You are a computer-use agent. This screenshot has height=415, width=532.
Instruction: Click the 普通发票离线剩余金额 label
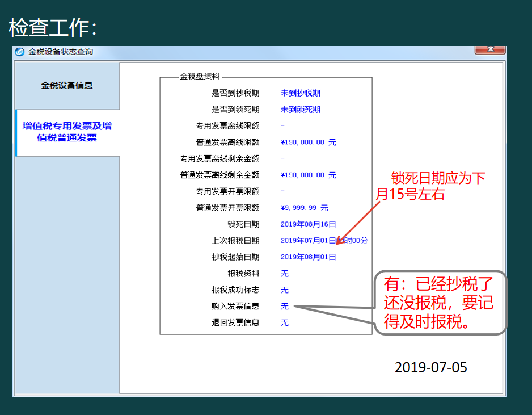pyautogui.click(x=220, y=175)
